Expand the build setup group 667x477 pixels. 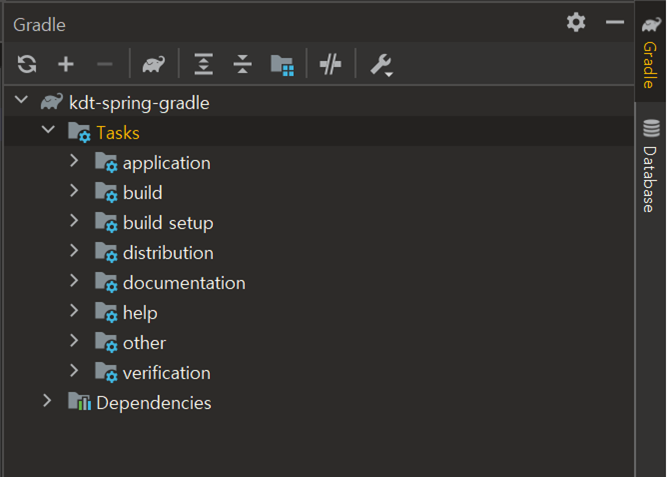(x=74, y=221)
